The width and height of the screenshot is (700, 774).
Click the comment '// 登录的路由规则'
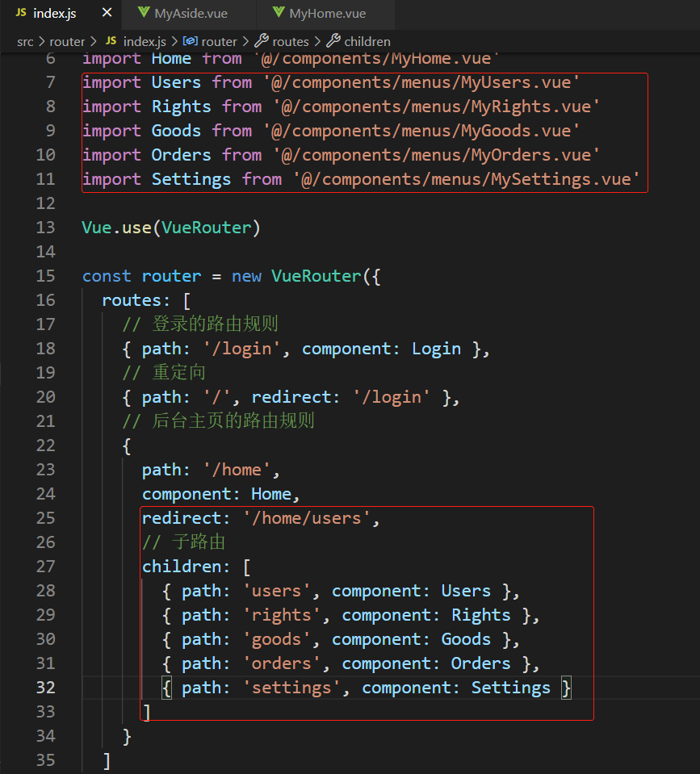coord(200,324)
